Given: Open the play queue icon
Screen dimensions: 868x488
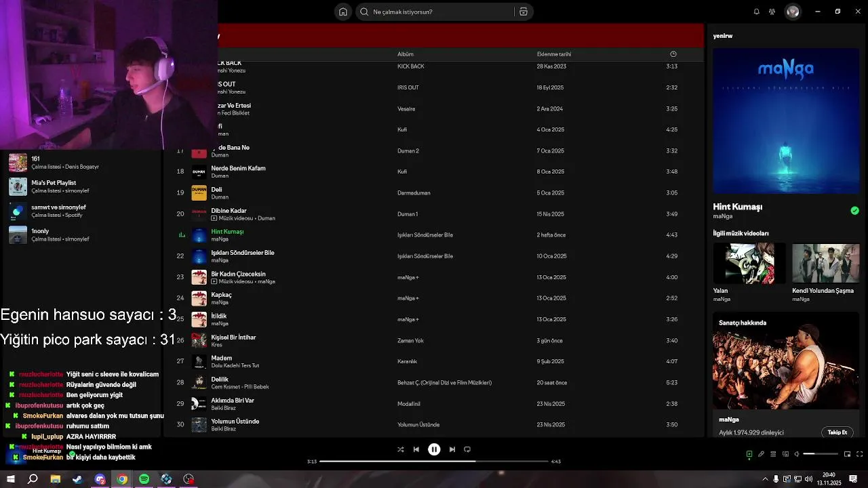Looking at the screenshot, I should (773, 454).
